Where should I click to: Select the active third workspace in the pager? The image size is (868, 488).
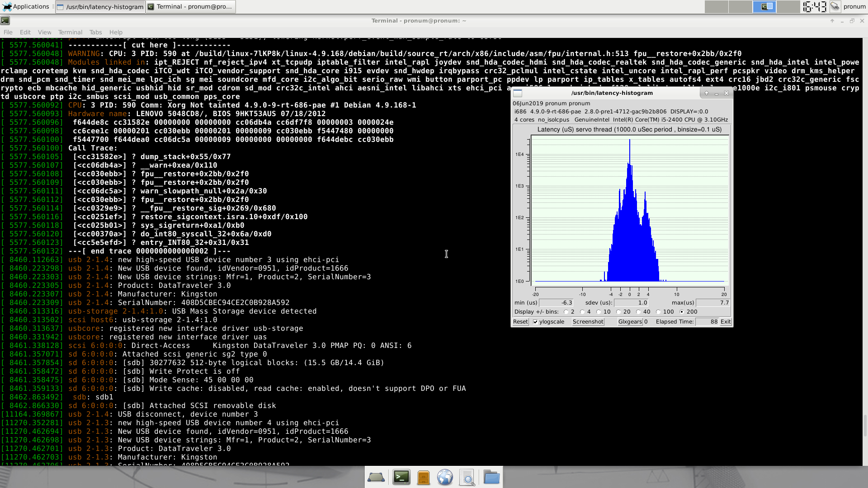[x=764, y=7]
